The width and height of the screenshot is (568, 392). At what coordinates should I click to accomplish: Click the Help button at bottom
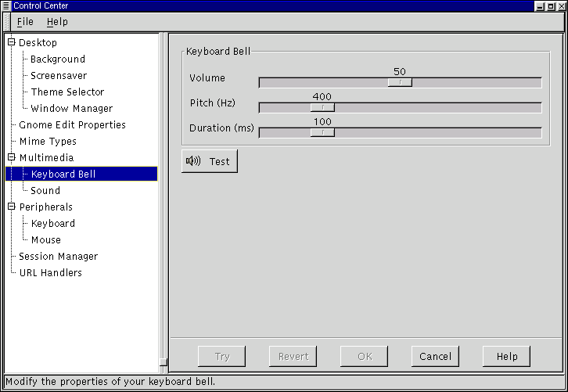[x=506, y=356]
